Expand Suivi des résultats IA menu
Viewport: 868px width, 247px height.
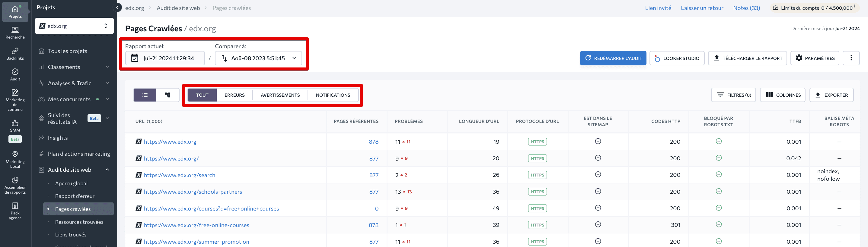pyautogui.click(x=74, y=118)
